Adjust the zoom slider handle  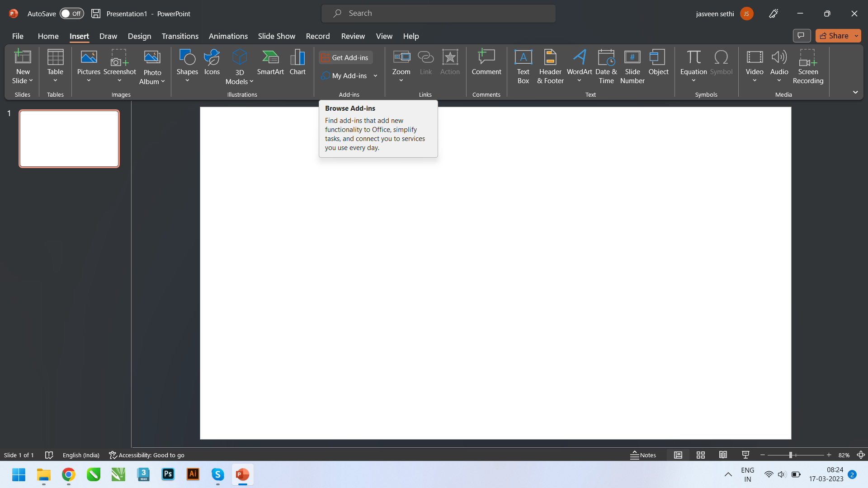(x=790, y=455)
